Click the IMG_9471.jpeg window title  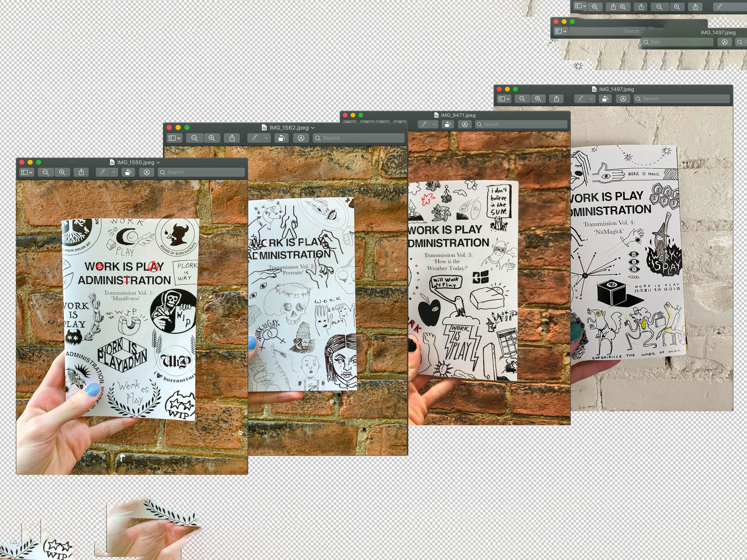coord(458,115)
